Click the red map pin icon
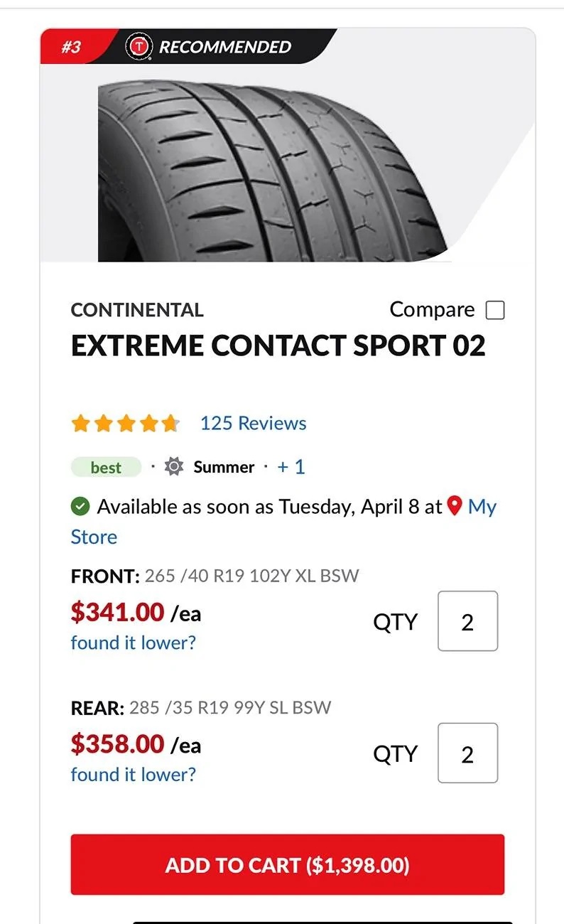Image resolution: width=564 pixels, height=924 pixels. tap(455, 506)
